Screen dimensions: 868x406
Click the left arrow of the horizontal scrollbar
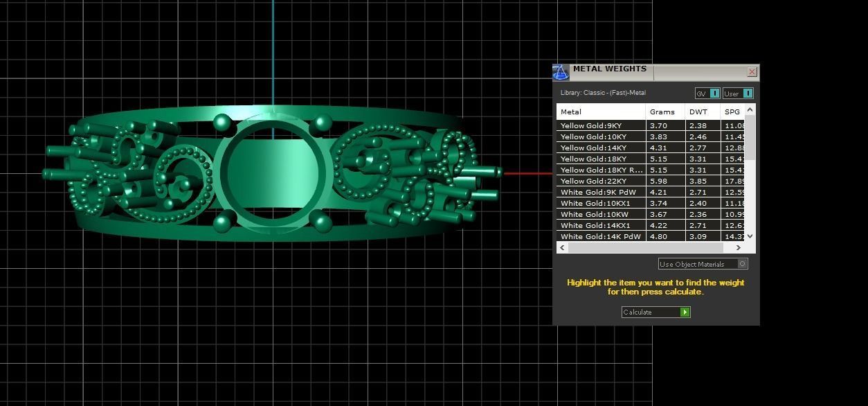tap(562, 247)
